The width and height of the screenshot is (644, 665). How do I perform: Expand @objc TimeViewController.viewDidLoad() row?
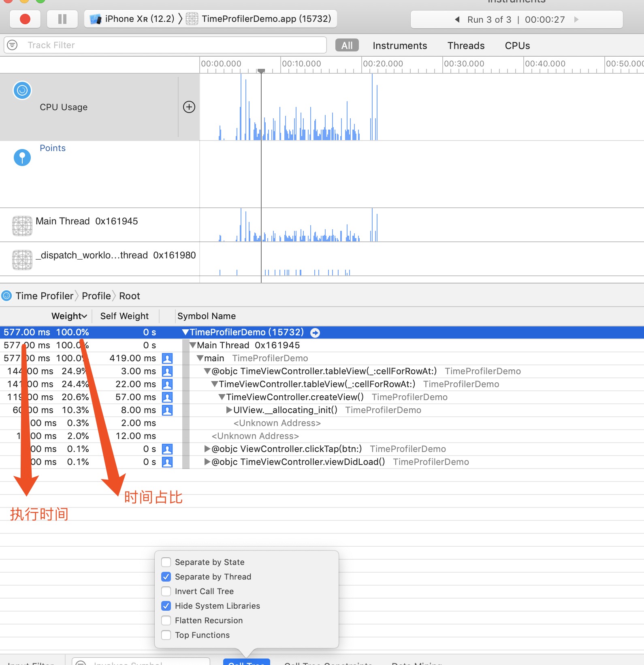pos(207,462)
